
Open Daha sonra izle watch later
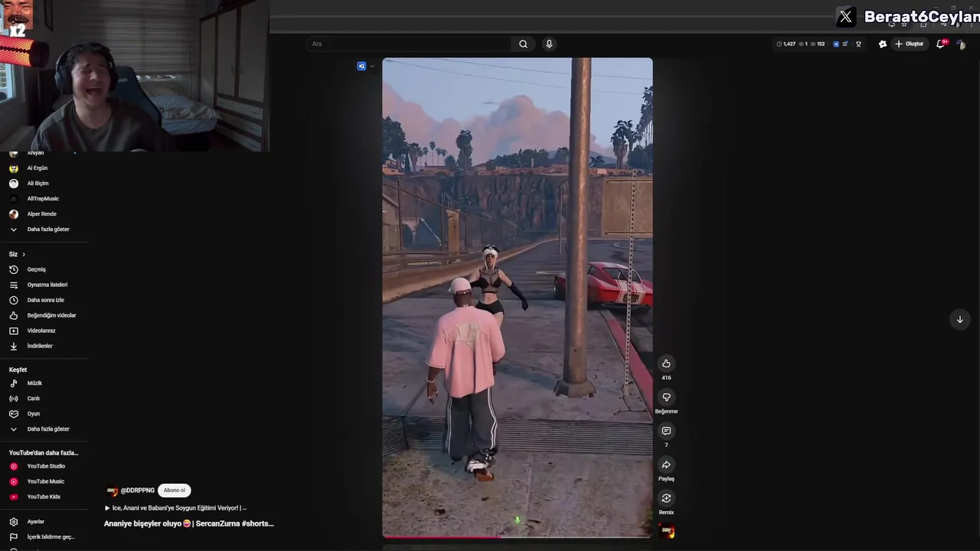coord(44,300)
